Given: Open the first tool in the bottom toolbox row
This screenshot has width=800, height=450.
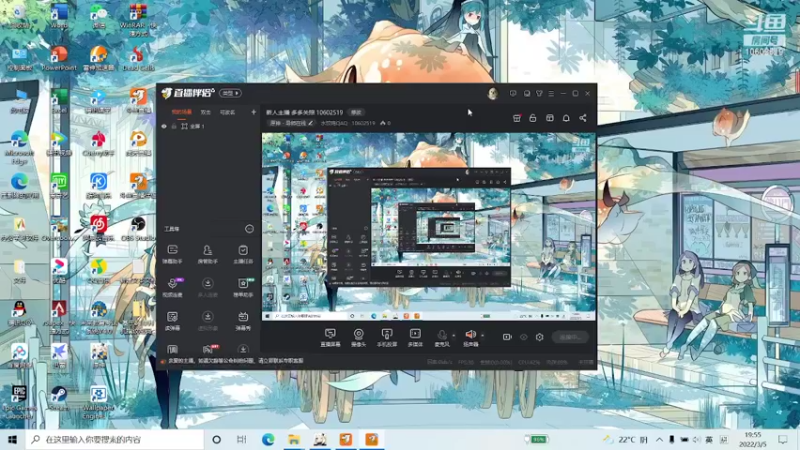Looking at the screenshot, I should point(172,349).
